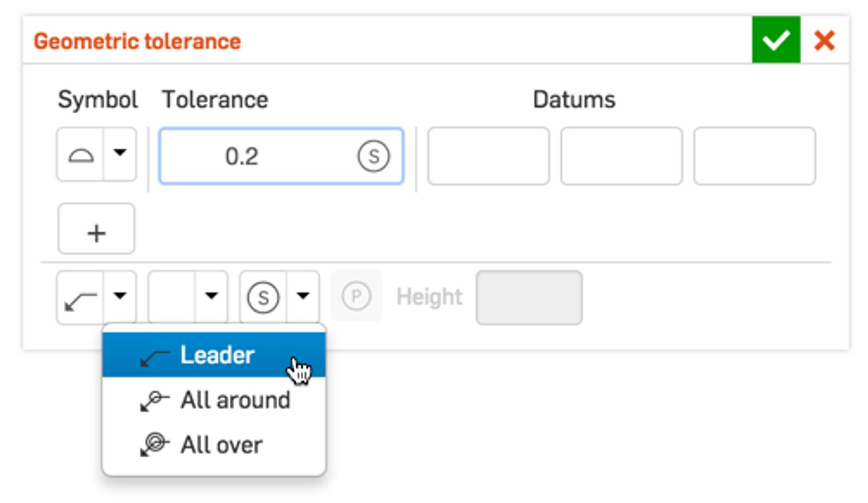This screenshot has width=868, height=503.
Task: Click the first Datums input box
Action: click(488, 156)
